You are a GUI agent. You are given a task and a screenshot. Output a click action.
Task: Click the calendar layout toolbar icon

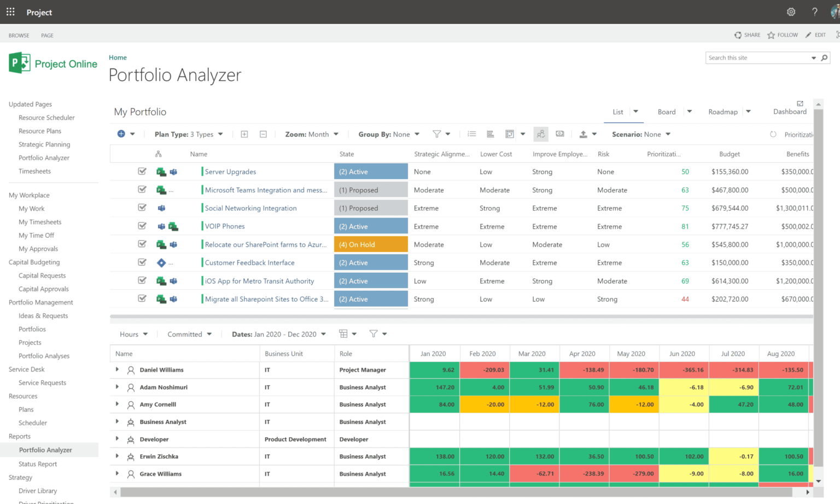[510, 134]
